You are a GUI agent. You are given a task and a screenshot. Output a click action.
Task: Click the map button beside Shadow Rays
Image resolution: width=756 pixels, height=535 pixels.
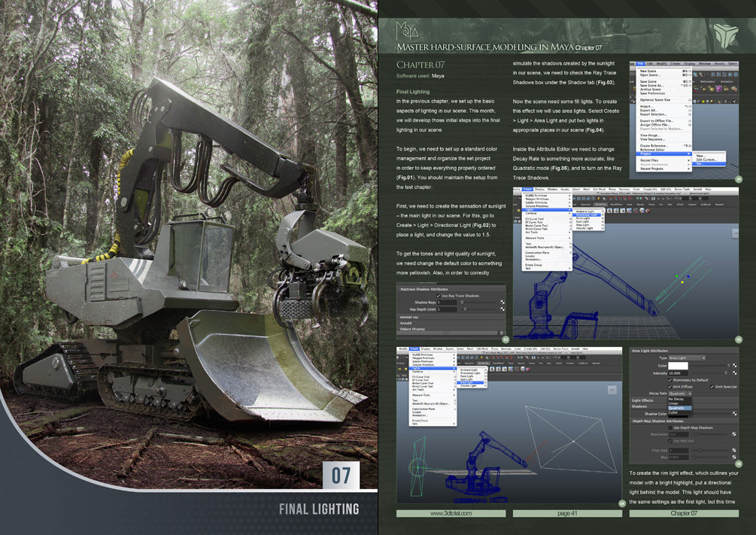coord(502,302)
